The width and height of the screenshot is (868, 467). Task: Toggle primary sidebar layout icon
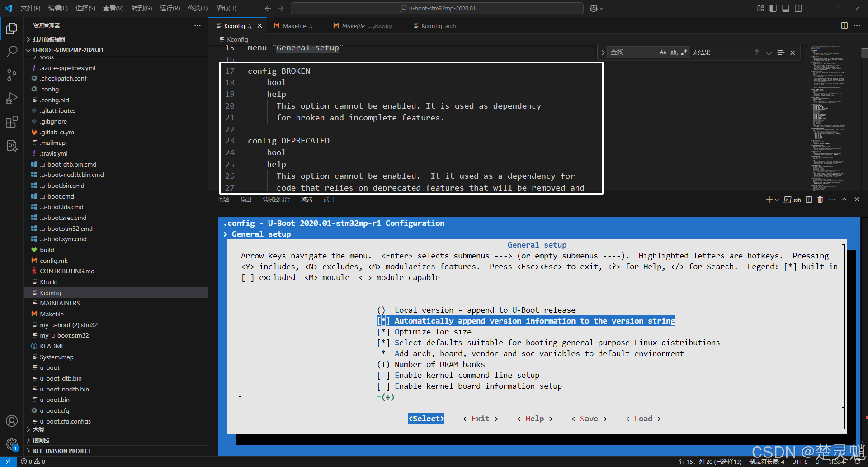773,8
